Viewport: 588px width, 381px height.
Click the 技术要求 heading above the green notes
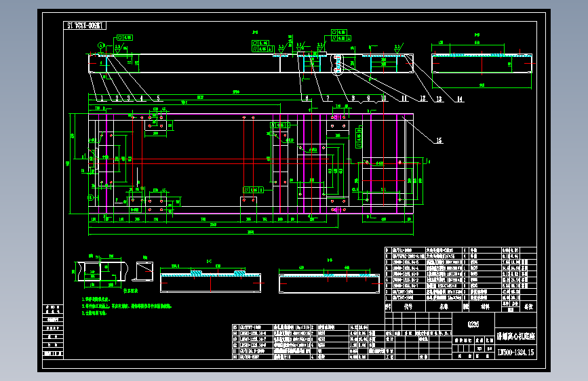[130, 291]
